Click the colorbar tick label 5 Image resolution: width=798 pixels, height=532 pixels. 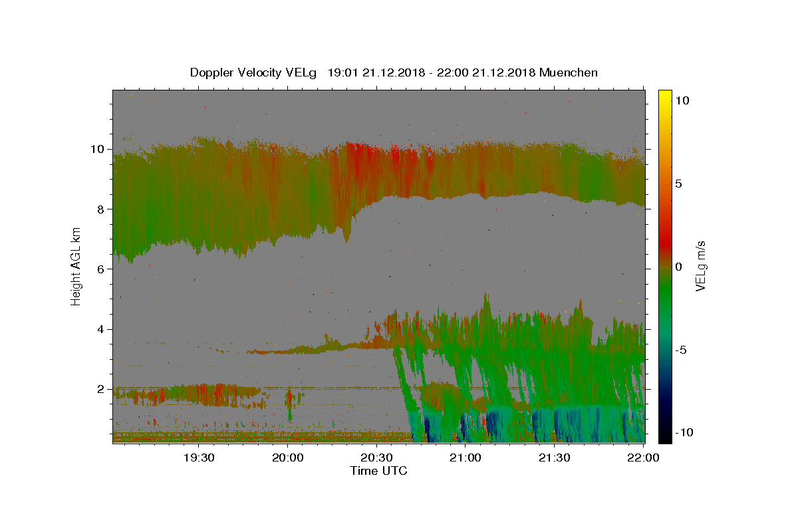point(679,184)
